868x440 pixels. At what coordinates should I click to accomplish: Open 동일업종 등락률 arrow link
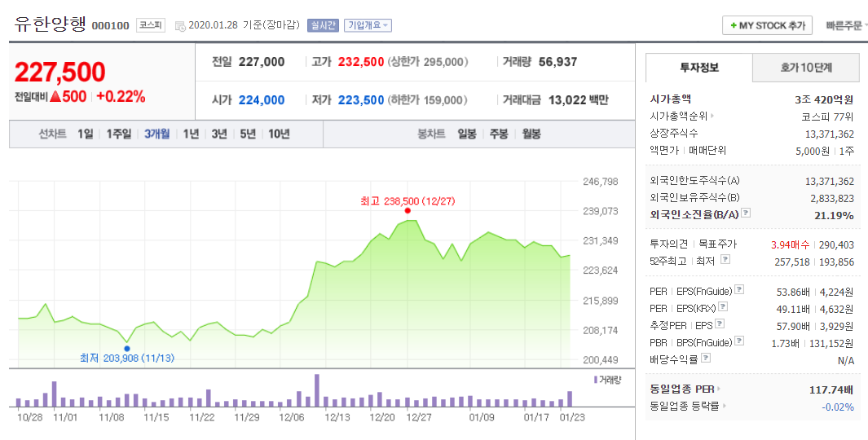[724, 407]
